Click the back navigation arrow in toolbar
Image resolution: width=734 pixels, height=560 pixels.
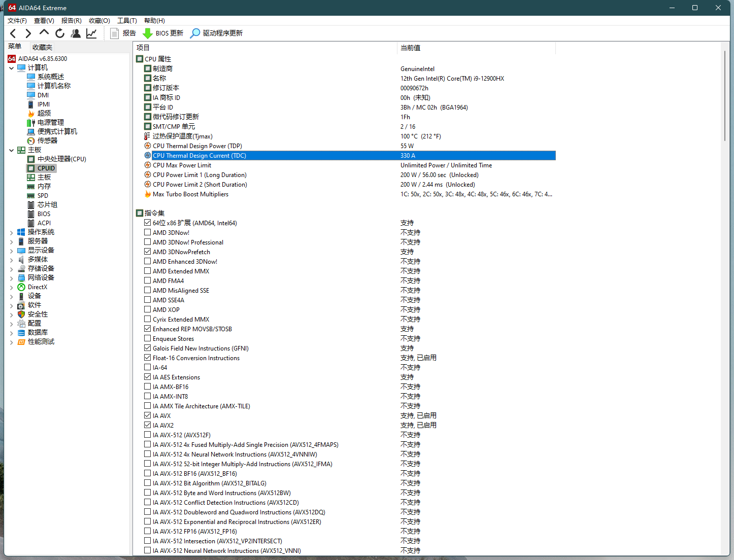click(x=13, y=33)
